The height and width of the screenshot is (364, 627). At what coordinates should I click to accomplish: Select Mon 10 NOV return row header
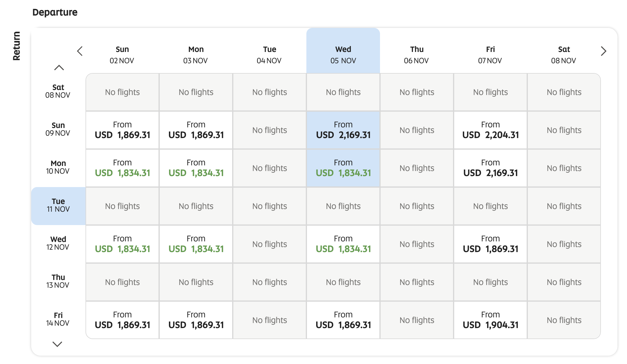point(58,167)
